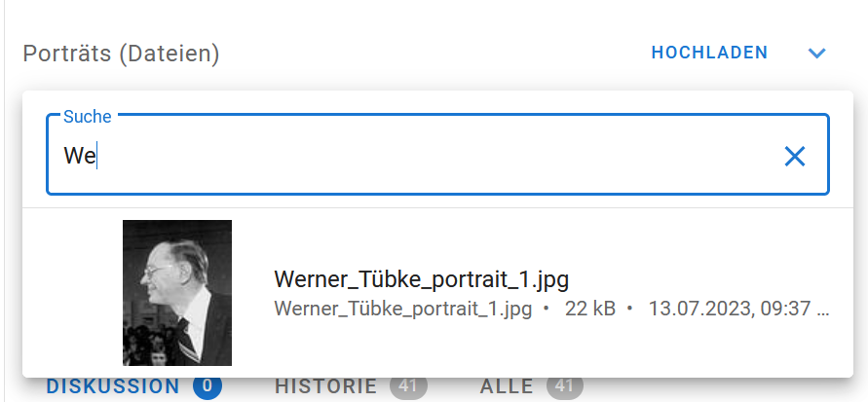
Task: Click the 41 badge beside HISTORIE
Action: pos(408,386)
